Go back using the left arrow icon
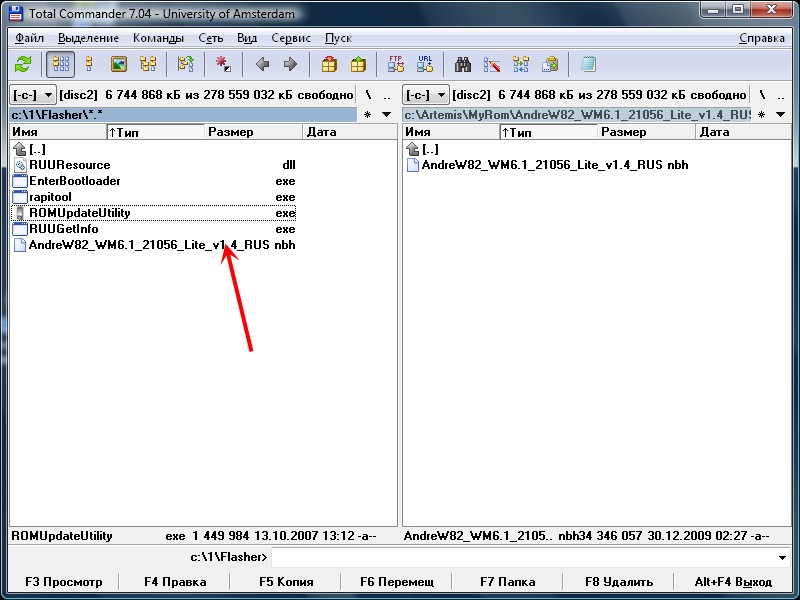The width and height of the screenshot is (800, 600). click(262, 64)
